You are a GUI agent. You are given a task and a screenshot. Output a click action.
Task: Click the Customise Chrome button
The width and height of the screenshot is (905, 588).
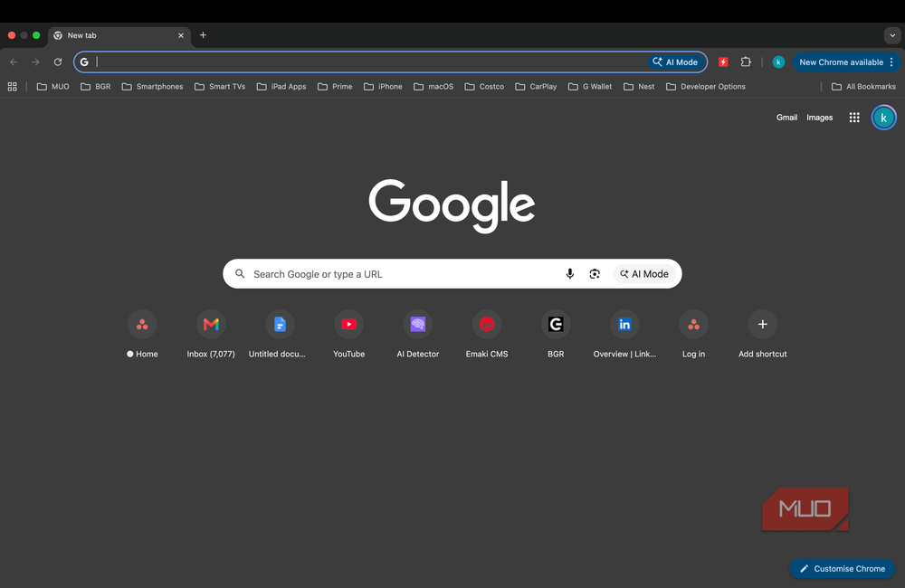pos(843,568)
